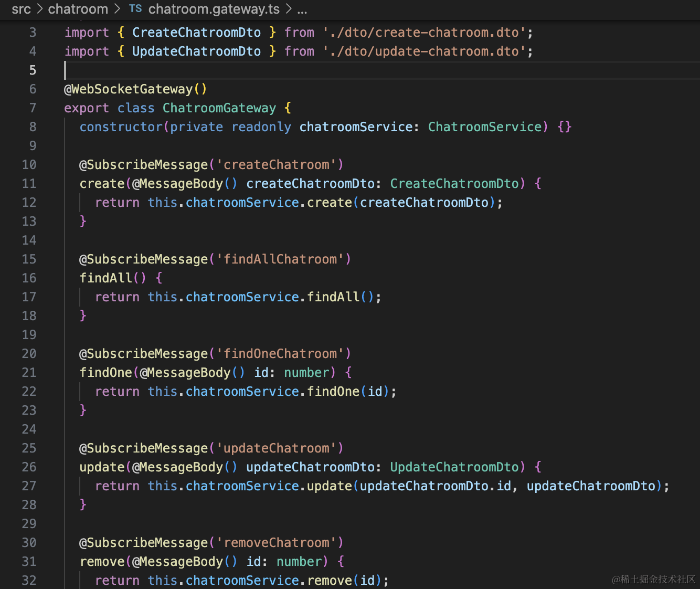Select chatroom.gateway.ts in the breadcrumb
Viewport: 700px width, 589px height.
214,9
